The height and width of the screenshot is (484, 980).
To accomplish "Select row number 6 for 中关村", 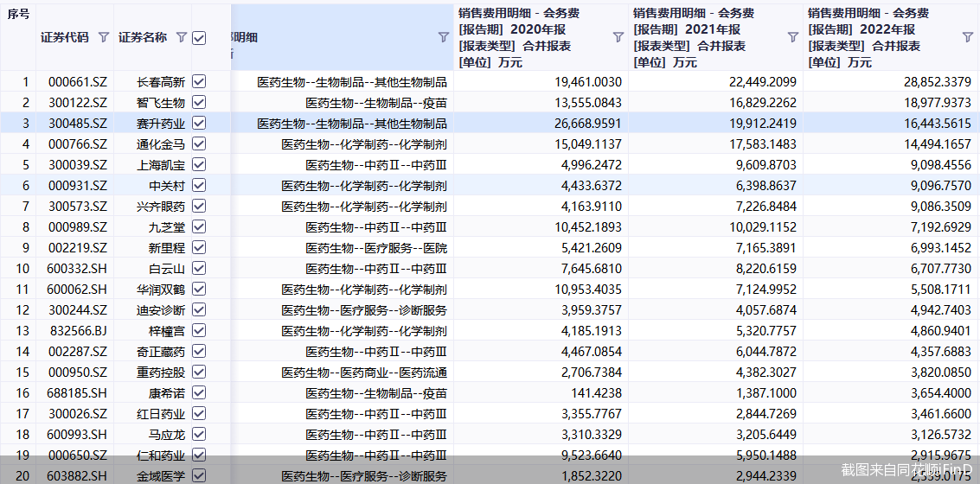I will (x=25, y=185).
